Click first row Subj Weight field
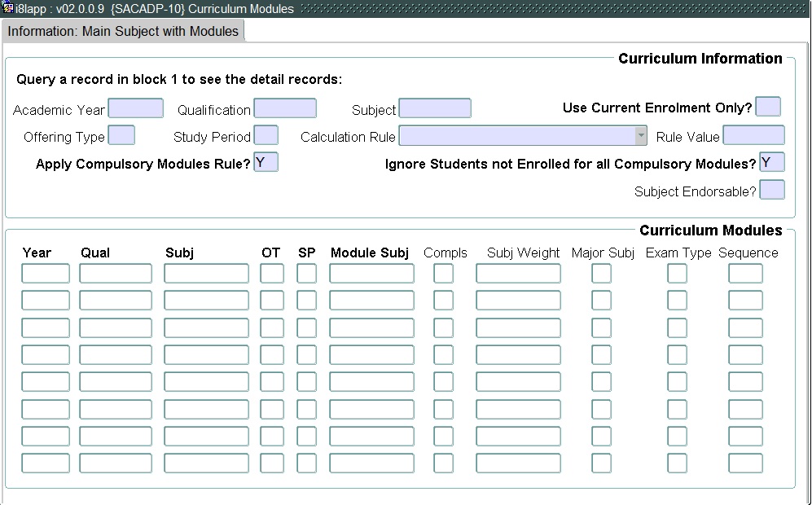Viewport: 812px width, 505px height. click(x=518, y=274)
